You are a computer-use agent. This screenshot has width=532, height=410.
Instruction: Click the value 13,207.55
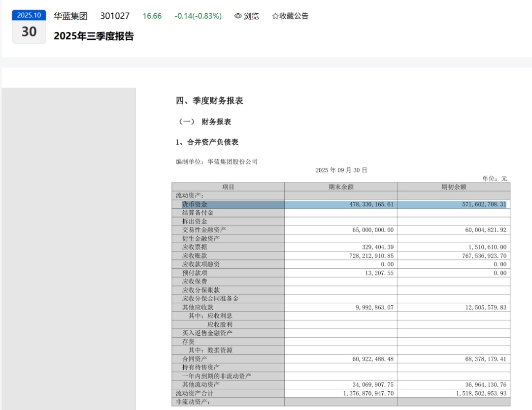(379, 273)
